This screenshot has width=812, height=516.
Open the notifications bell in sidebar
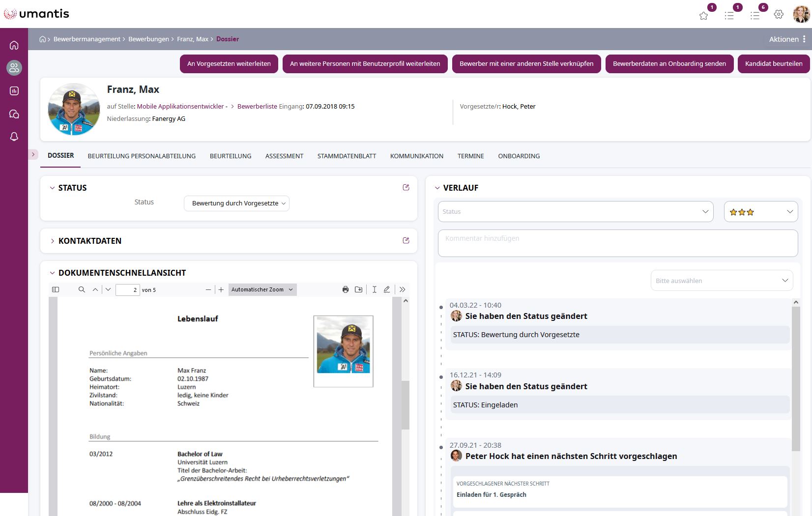pos(14,137)
